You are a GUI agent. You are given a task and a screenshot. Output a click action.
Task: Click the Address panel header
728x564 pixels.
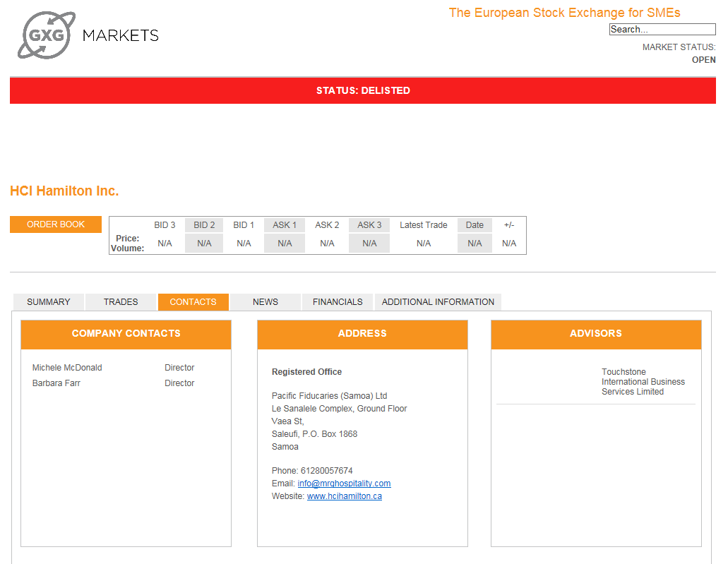tap(362, 334)
